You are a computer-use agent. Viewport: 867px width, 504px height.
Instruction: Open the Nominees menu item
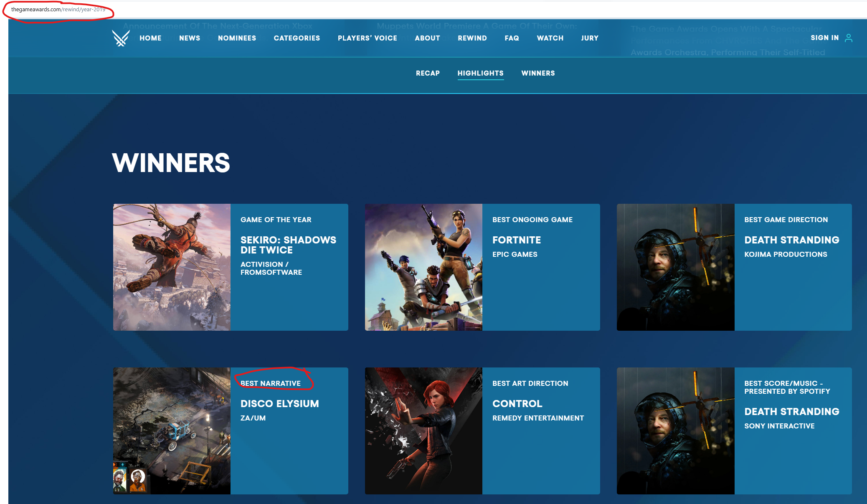click(237, 38)
